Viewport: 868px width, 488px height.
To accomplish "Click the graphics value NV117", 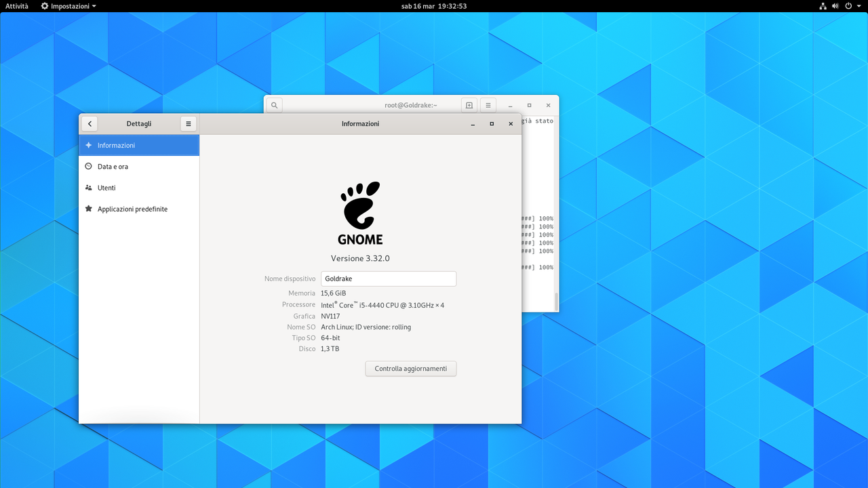I will click(330, 317).
